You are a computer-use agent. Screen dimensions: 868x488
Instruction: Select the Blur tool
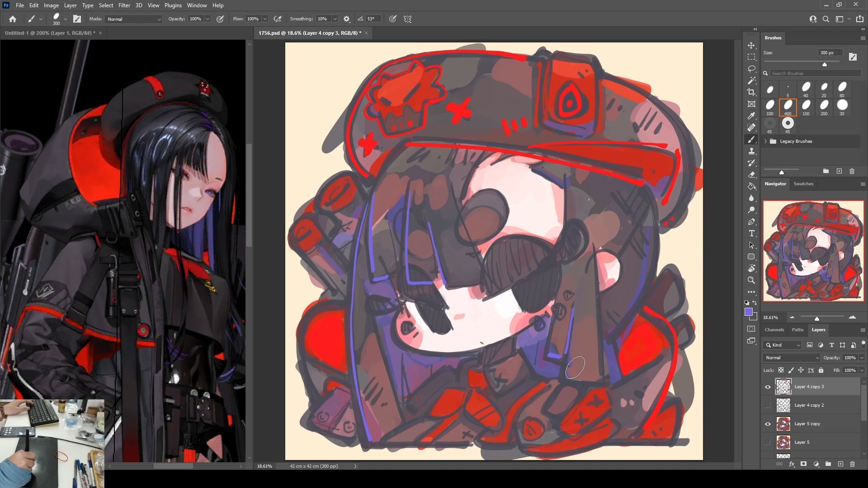(751, 198)
